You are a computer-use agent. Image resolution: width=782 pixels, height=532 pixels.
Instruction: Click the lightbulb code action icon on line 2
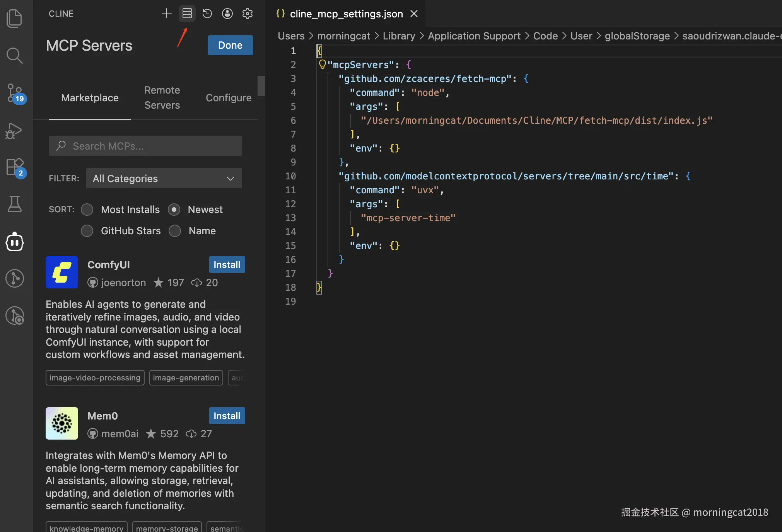322,64
